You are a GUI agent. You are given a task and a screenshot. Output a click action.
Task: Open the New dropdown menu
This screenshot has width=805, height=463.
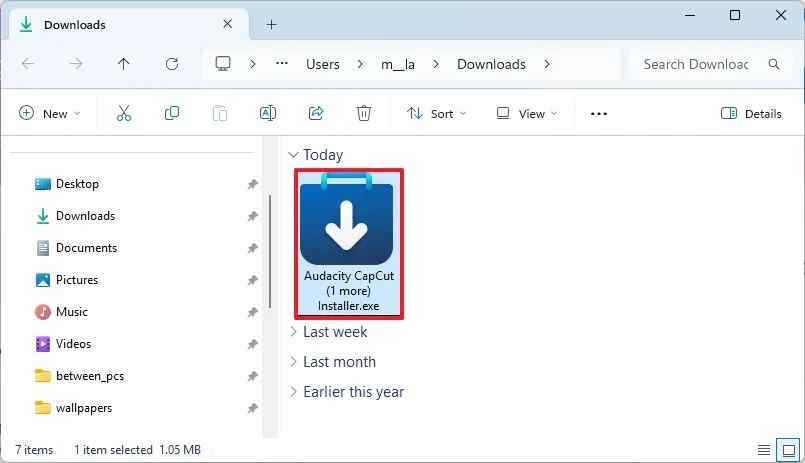coord(49,113)
